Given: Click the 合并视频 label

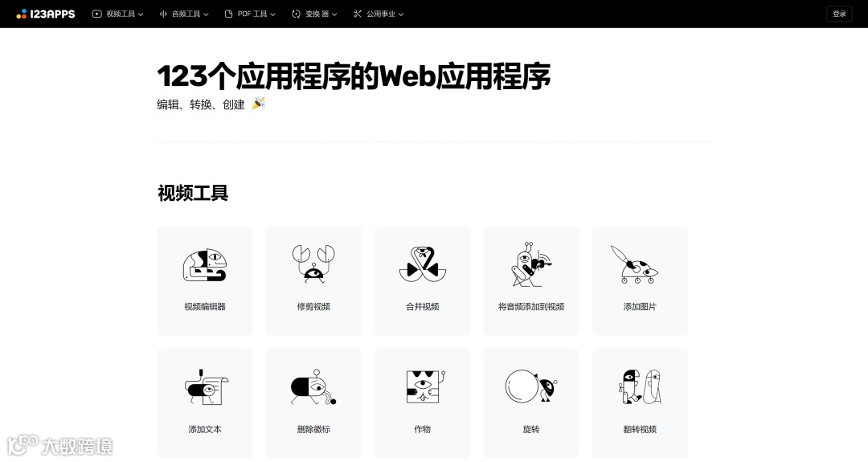Looking at the screenshot, I should tap(423, 306).
